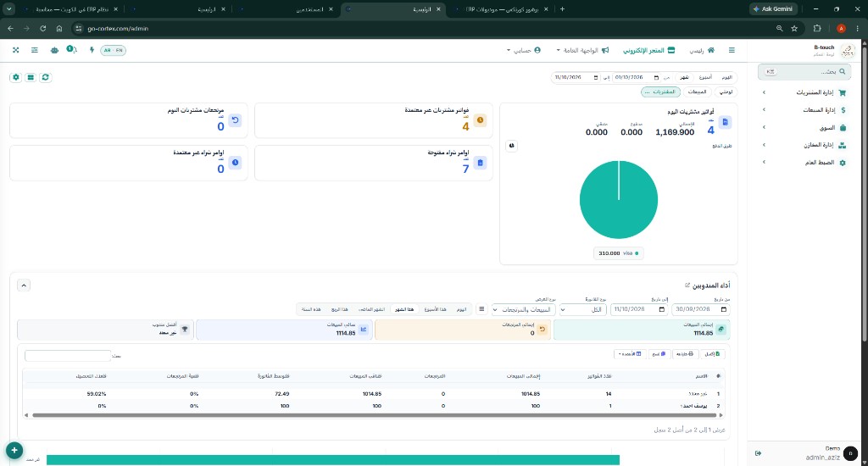
Task: Open unapproved purchase orders blue clock icon
Action: click(x=236, y=163)
